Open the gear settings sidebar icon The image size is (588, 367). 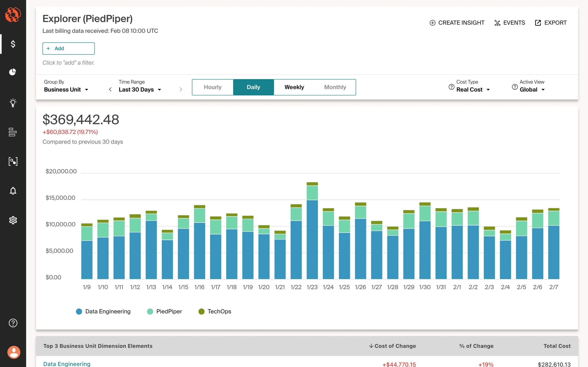pos(13,220)
